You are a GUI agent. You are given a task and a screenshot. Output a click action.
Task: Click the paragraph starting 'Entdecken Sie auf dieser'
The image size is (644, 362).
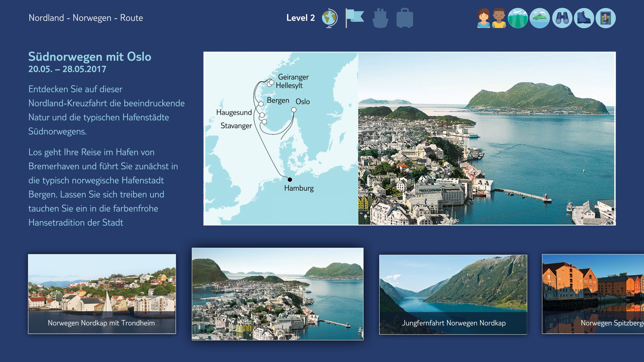(106, 110)
